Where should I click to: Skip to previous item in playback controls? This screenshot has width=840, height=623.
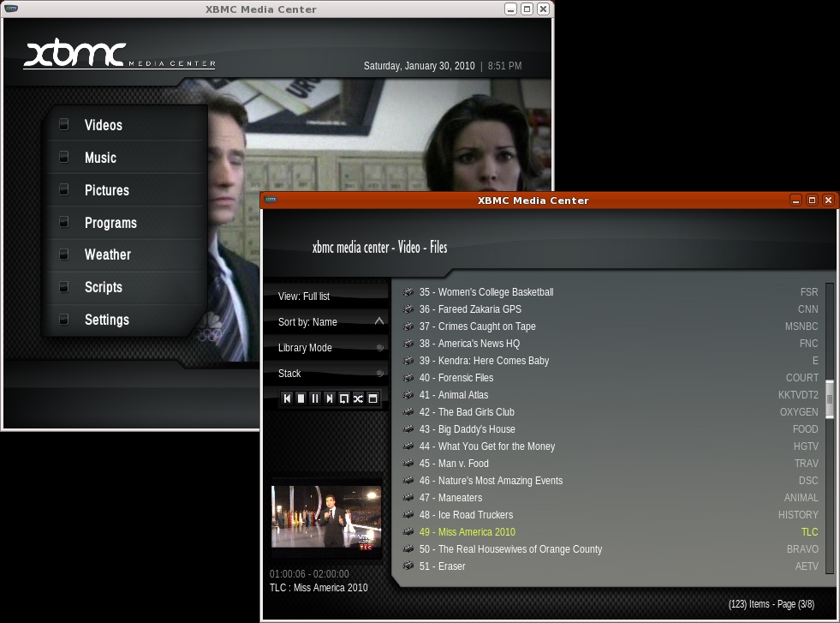[287, 398]
